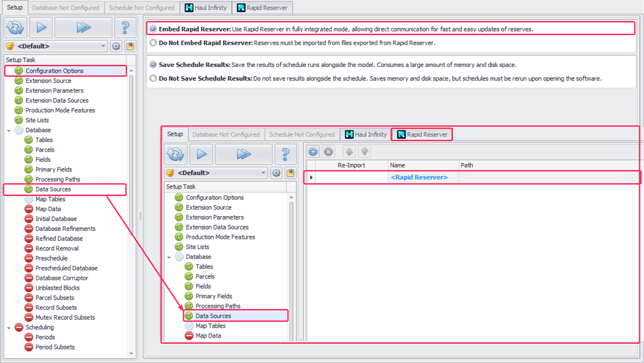Screen dimensions: 644x363
Task: Click the Name column header
Action: pos(423,165)
